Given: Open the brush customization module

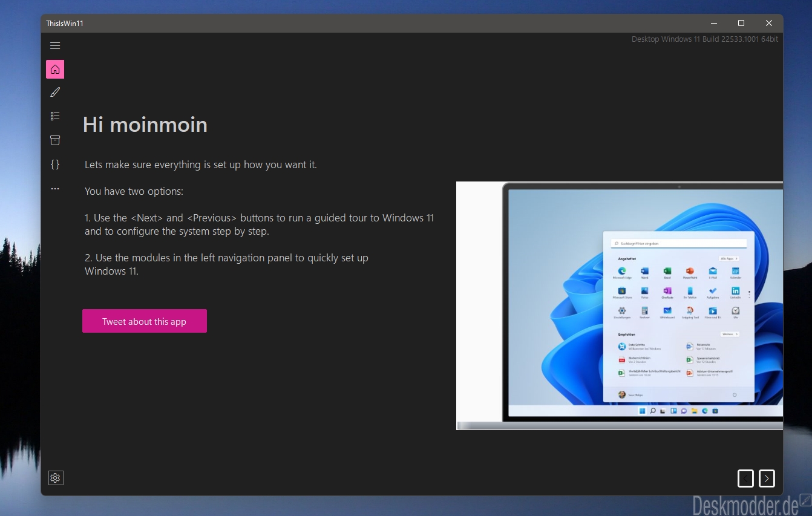Looking at the screenshot, I should (55, 92).
